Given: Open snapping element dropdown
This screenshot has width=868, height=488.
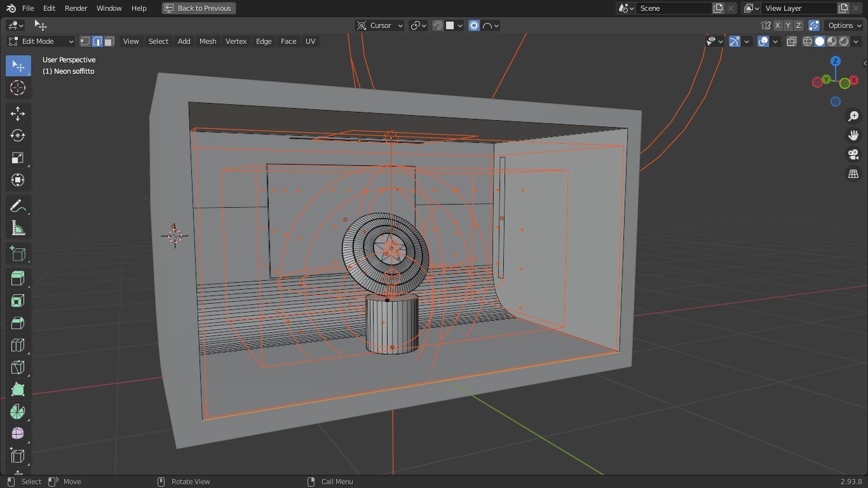Looking at the screenshot, I should click(x=454, y=25).
